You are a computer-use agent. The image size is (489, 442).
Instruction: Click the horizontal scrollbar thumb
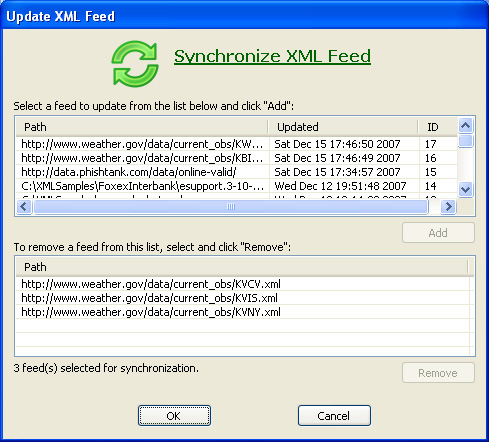tap(231, 207)
